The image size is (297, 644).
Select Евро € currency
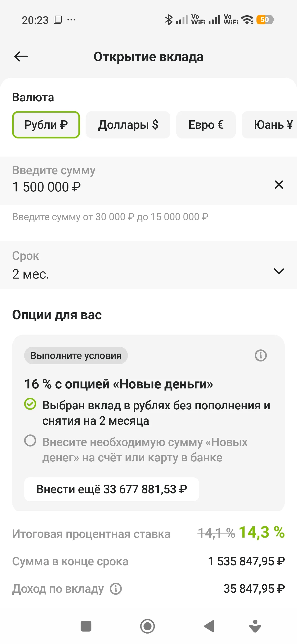[x=206, y=125]
